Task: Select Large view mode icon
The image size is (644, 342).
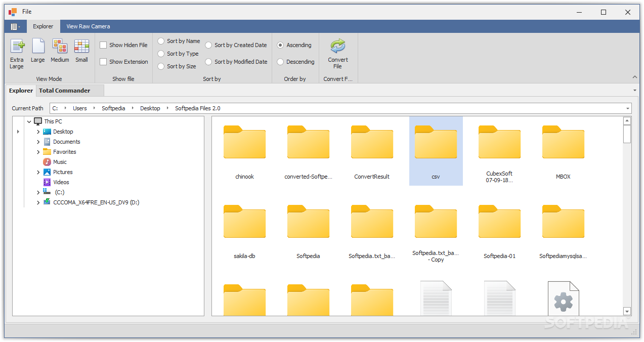Action: tap(38, 46)
